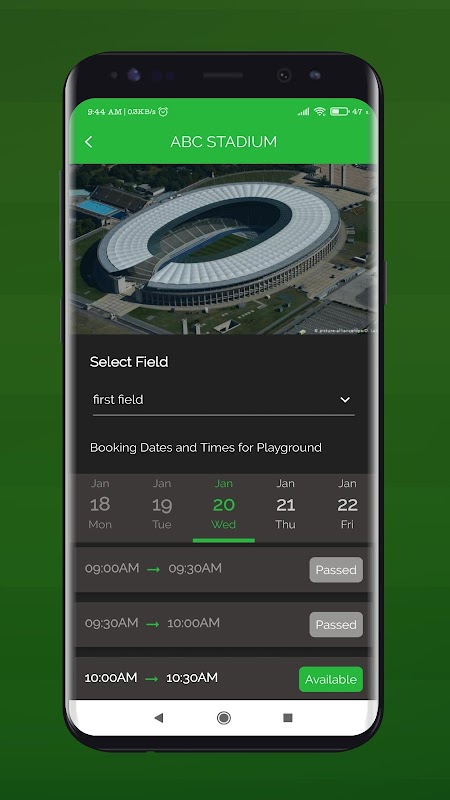Tap the Android back navigation triangle

point(159,718)
